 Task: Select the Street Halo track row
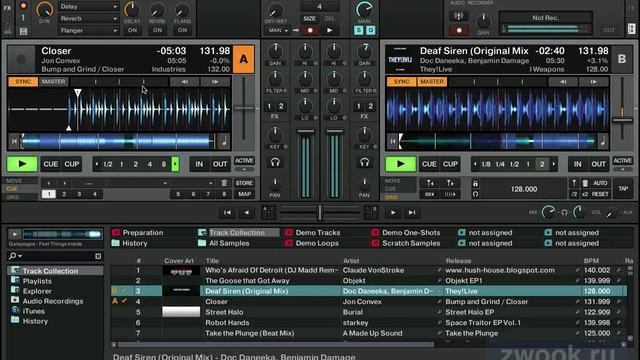(x=368, y=312)
